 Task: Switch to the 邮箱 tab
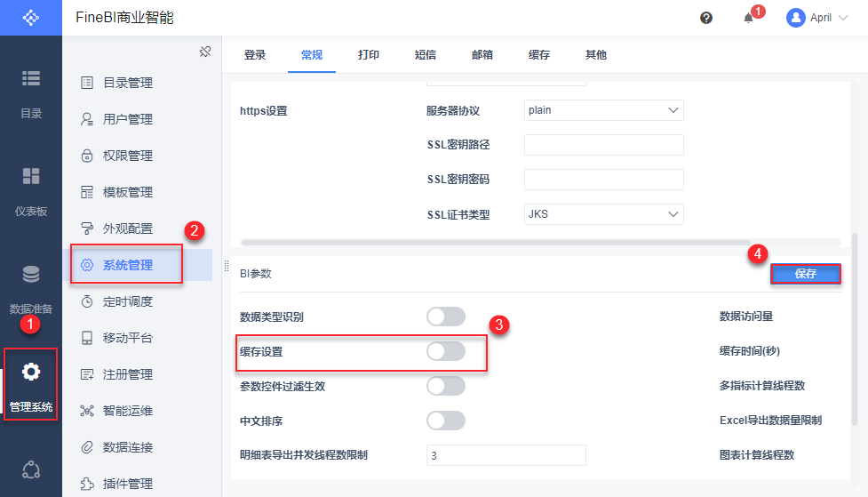482,55
